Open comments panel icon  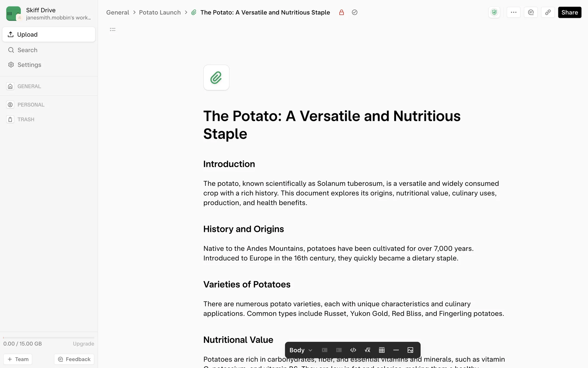[531, 12]
